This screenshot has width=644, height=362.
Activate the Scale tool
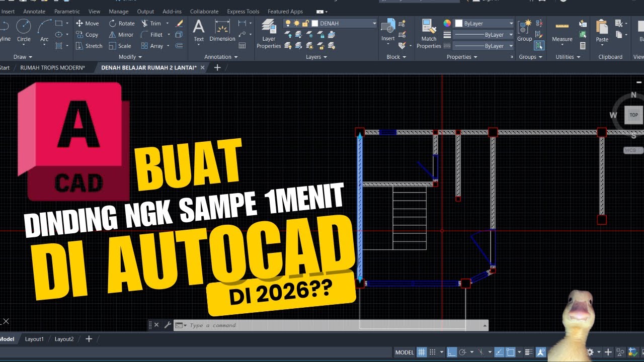click(x=120, y=46)
